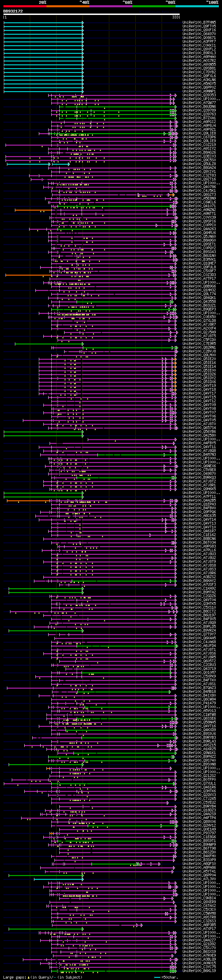Viewport: 222px width, 980px height.
Task: Select hit label UniRef100_C0KKI1
Action: tap(199, 45)
